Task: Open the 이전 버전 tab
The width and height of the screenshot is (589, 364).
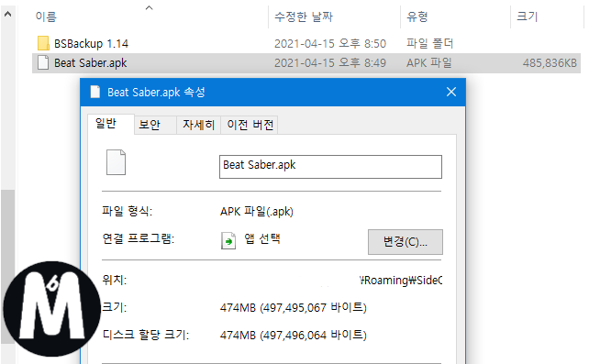Action: [250, 125]
